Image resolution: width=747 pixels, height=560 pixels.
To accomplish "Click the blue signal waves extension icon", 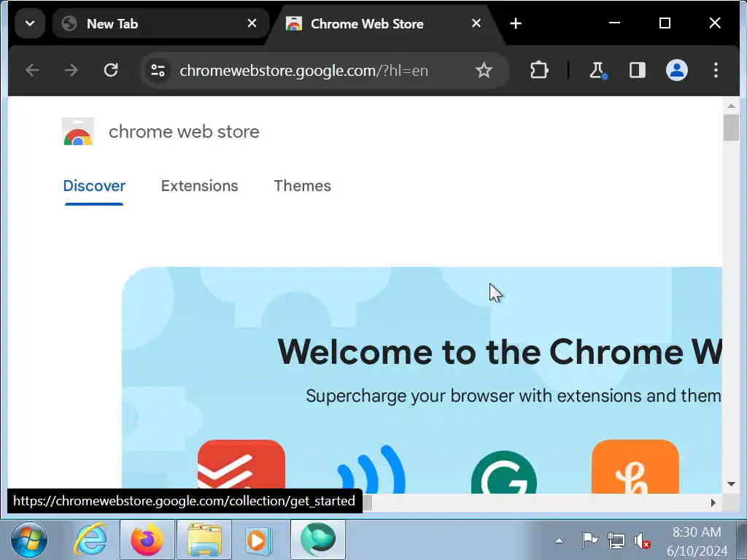I will pos(371,469).
